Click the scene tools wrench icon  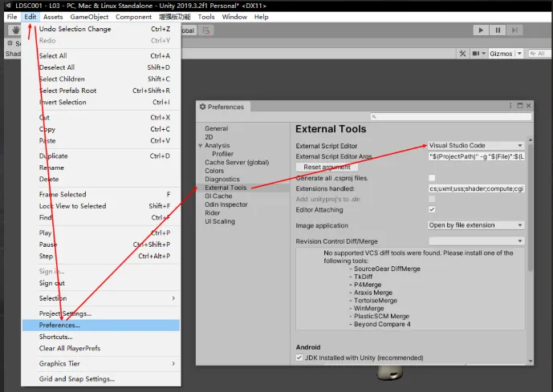(463, 54)
